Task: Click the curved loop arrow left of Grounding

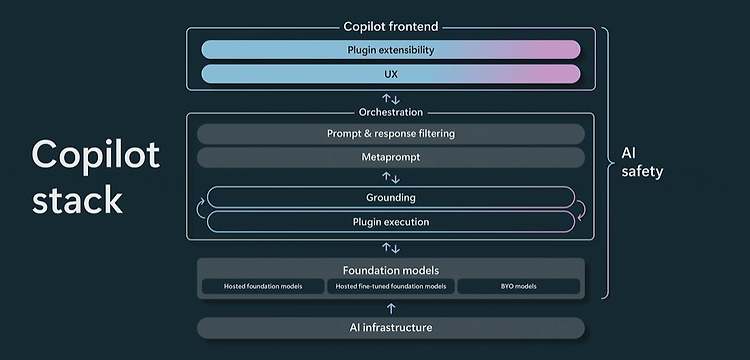Action: click(x=201, y=209)
